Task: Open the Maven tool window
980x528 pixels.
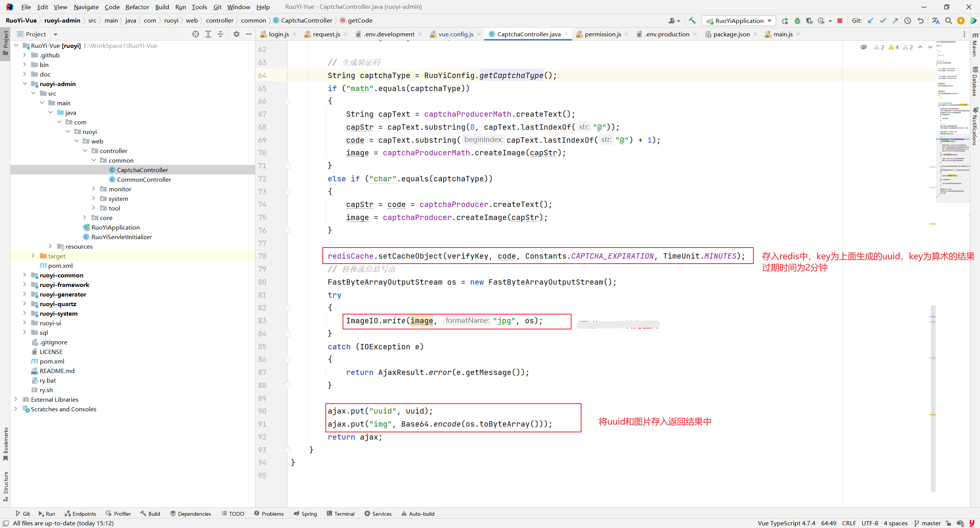Action: pyautogui.click(x=975, y=44)
